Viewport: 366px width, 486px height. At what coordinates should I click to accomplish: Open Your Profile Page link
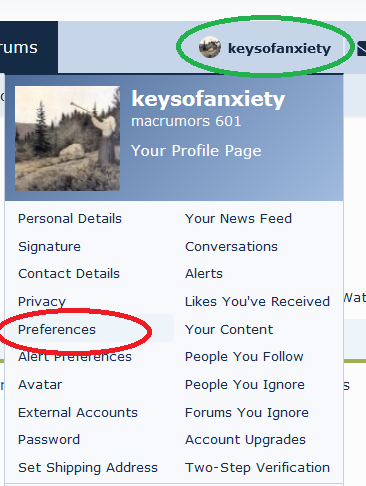[x=196, y=151]
